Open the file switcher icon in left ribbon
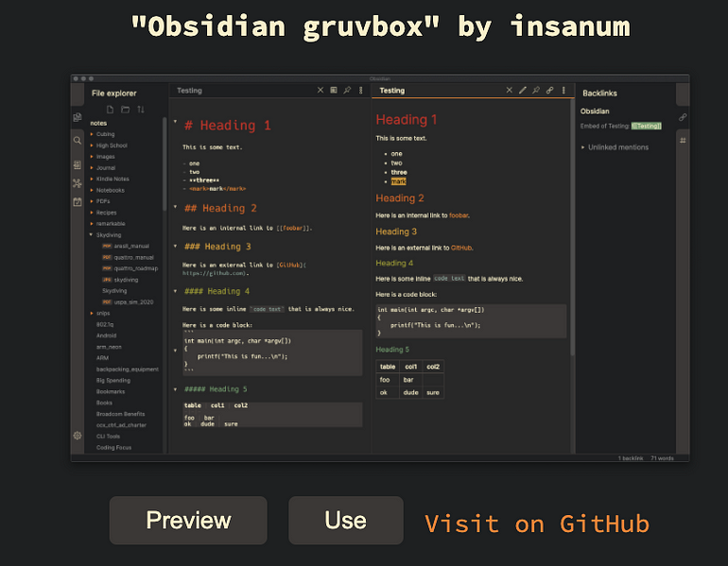The height and width of the screenshot is (566, 728). click(78, 117)
